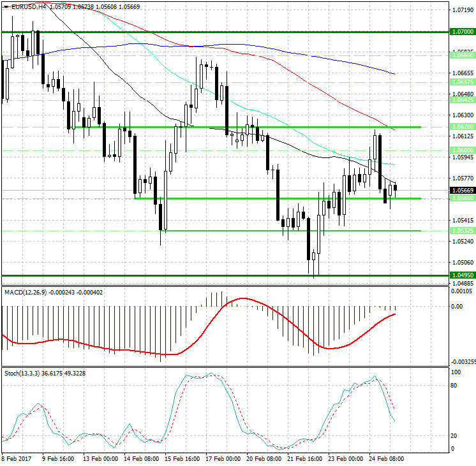
Task: Select the green horizontal line at 1.05325
Action: point(290,231)
